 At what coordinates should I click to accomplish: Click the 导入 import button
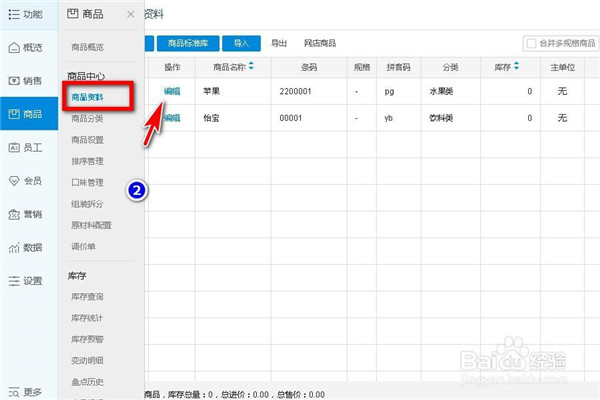241,44
